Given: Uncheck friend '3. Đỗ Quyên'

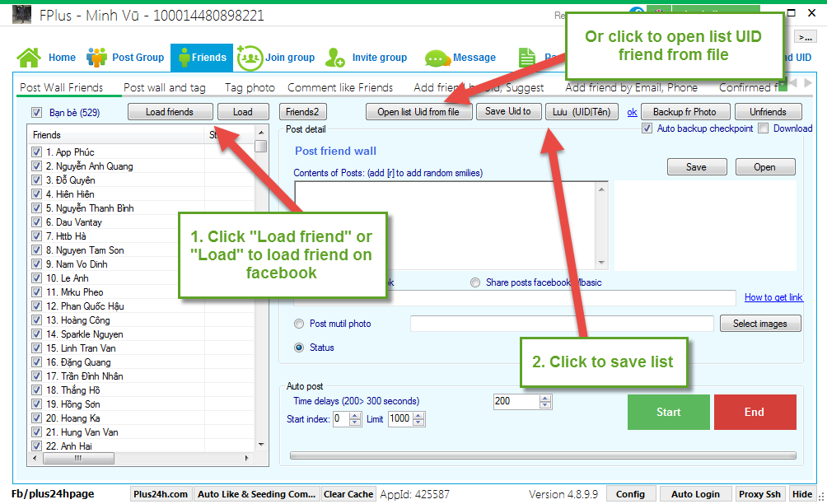Looking at the screenshot, I should [36, 180].
